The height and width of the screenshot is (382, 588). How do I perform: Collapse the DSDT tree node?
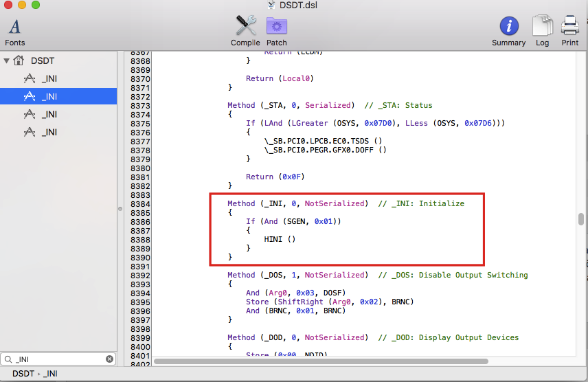[7, 60]
